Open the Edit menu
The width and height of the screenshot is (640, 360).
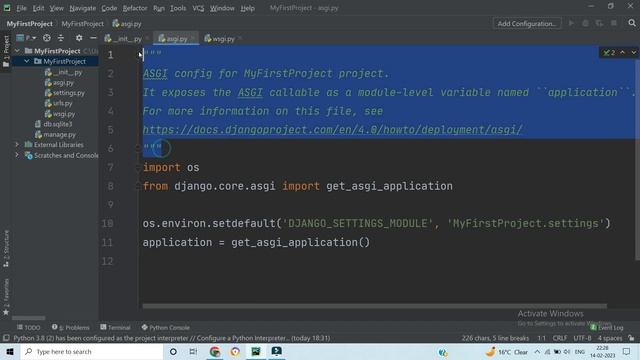click(38, 8)
